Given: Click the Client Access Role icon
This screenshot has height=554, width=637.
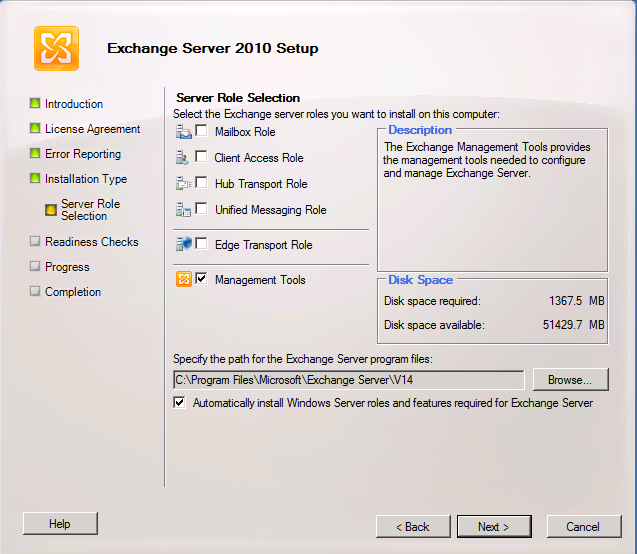Looking at the screenshot, I should coord(182,158).
